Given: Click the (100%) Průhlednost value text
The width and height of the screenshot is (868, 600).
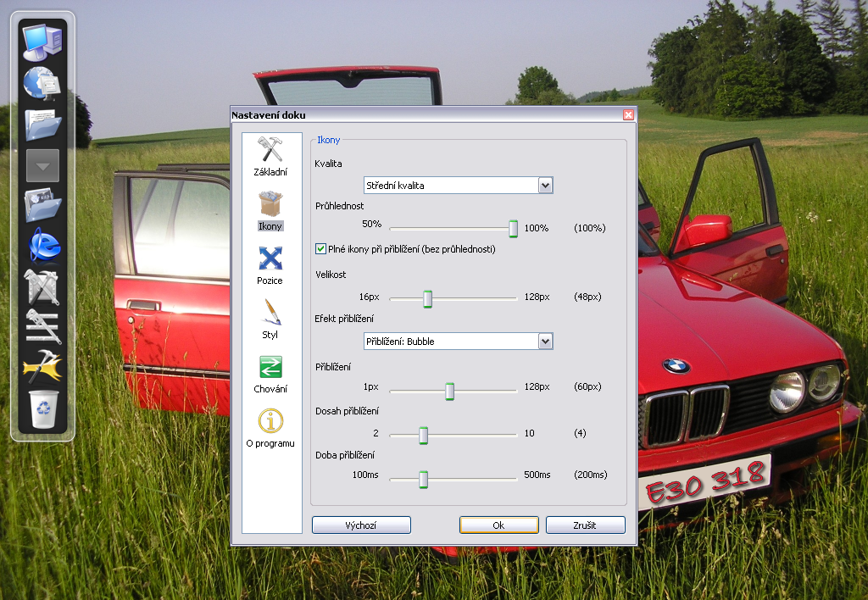Looking at the screenshot, I should (x=590, y=228).
